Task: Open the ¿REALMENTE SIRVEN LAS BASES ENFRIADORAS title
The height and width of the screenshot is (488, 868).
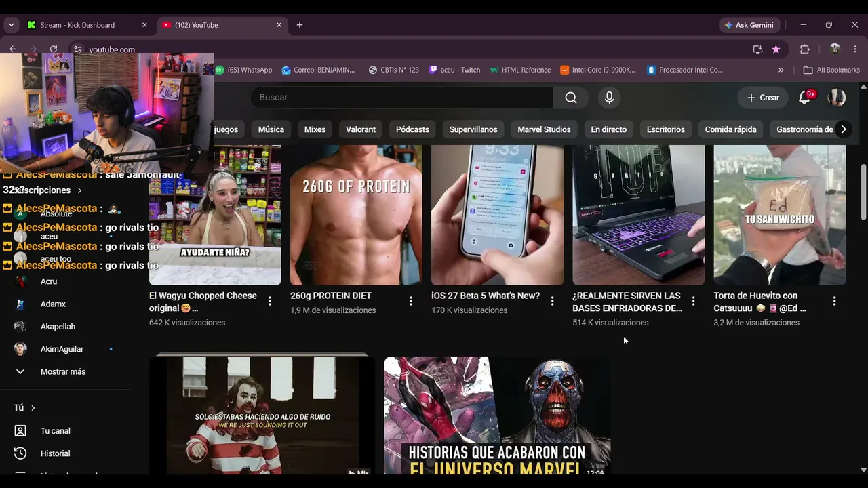Action: coord(627,302)
